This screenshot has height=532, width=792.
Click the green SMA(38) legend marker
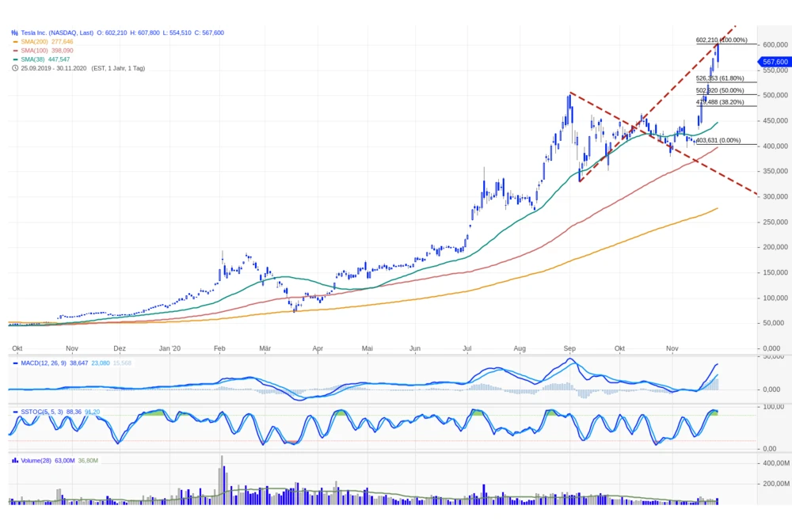[15, 59]
